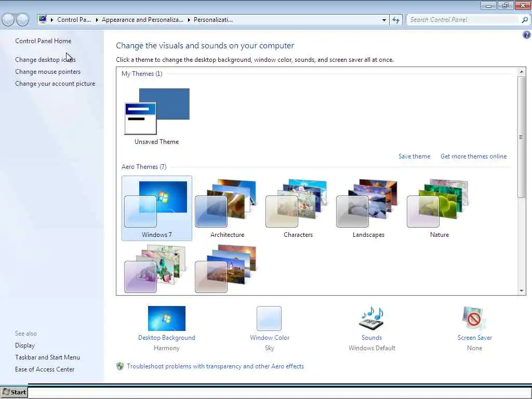Click the theme list scrollbar thumb
Viewport: 532px width, 399px height.
[522, 137]
